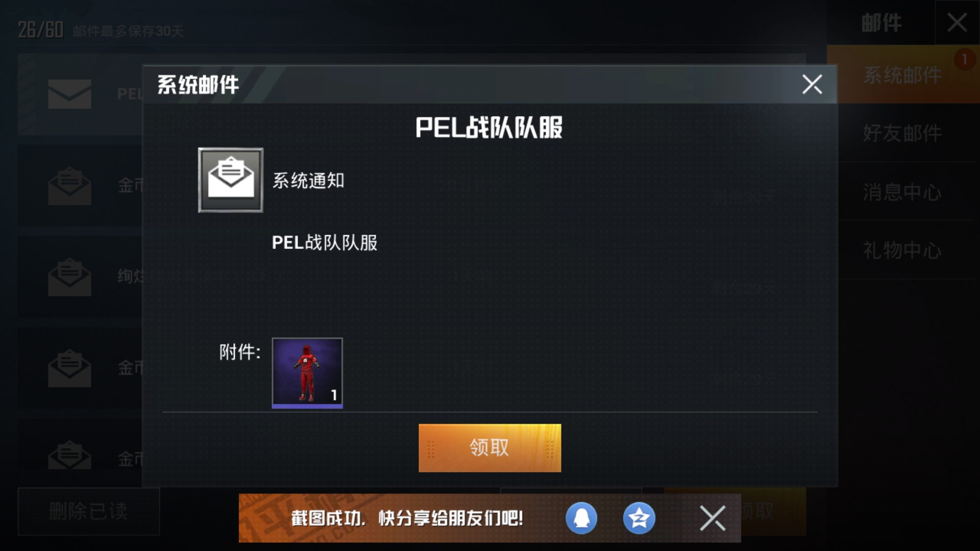Select the third mail's opened envelope icon
The image size is (980, 551).
tap(70, 277)
